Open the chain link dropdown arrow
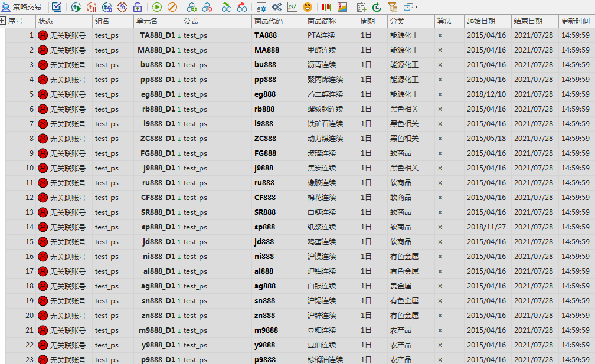Screen dimensions: 595x364 coord(417,7)
